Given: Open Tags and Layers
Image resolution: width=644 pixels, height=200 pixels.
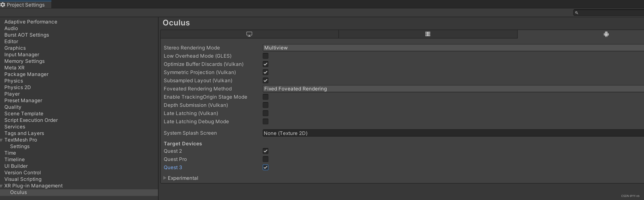Looking at the screenshot, I should click(24, 133).
